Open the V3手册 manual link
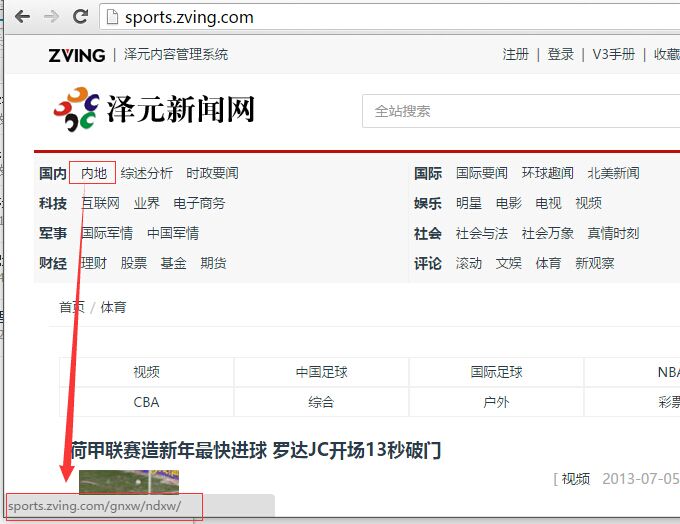 613,55
